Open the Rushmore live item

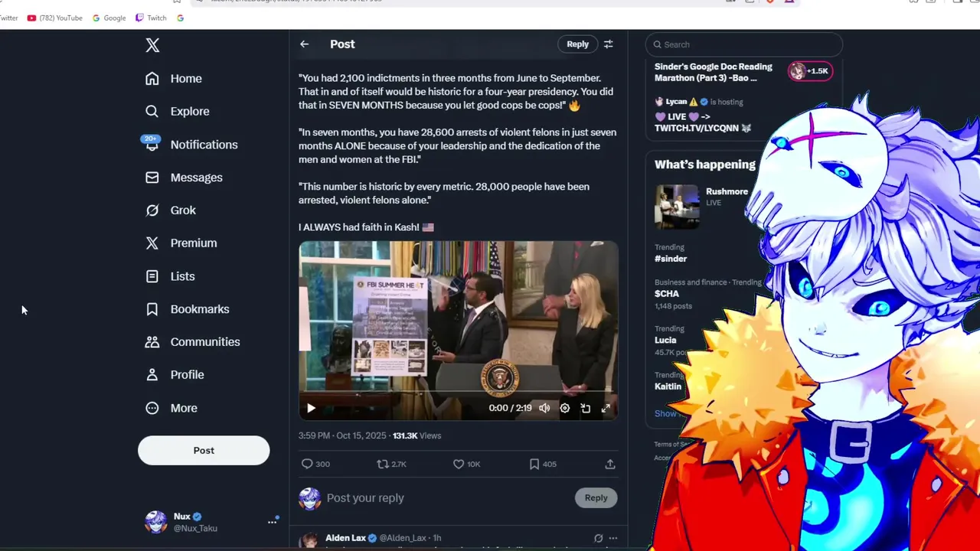(727, 192)
